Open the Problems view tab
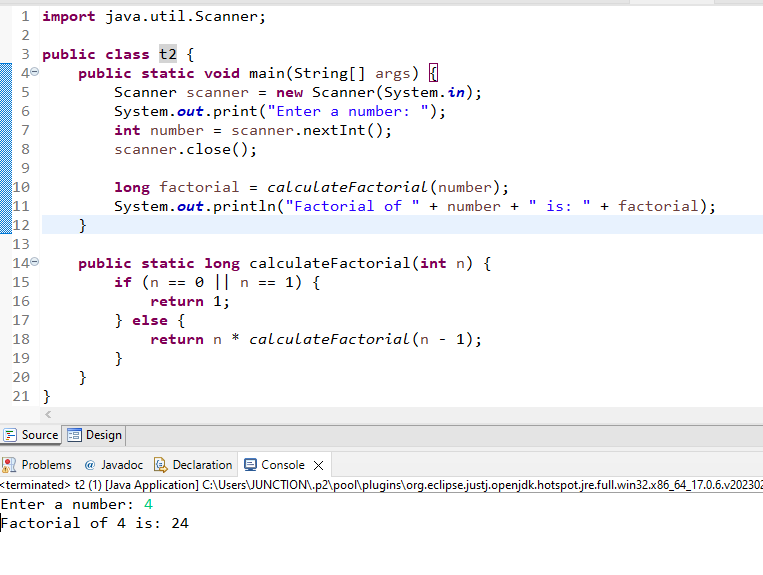763x575 pixels. [x=37, y=465]
